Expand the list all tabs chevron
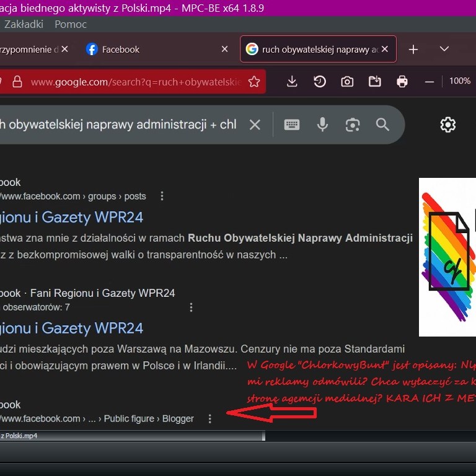476x476 pixels. pyautogui.click(x=444, y=49)
